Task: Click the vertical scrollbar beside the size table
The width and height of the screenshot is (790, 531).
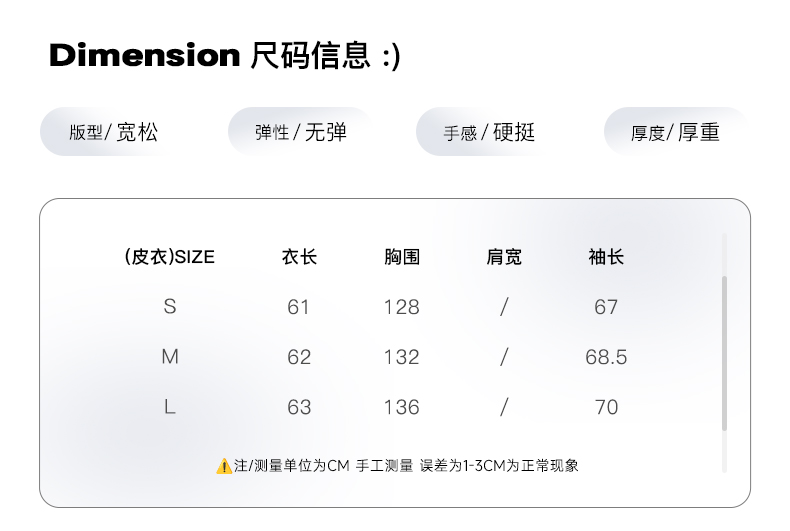Action: [x=724, y=350]
